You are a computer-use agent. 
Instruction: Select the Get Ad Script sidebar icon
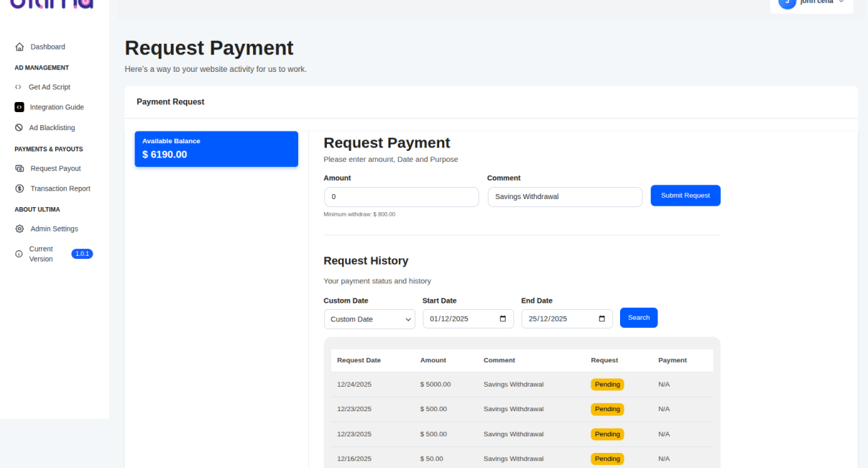click(18, 86)
